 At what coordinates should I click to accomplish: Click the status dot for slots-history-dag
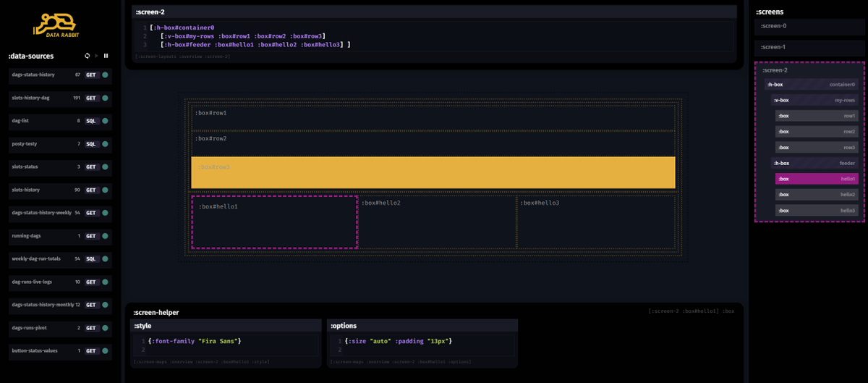[x=105, y=98]
